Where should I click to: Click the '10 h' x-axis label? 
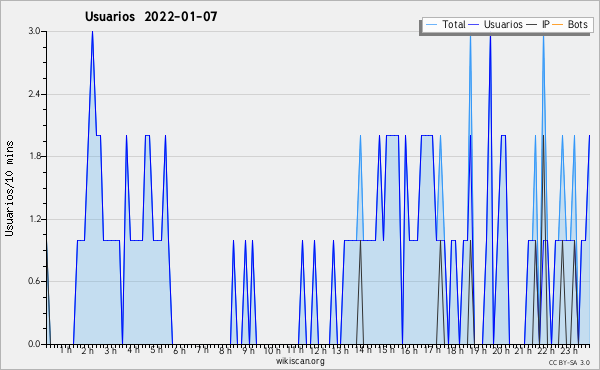pos(272,350)
